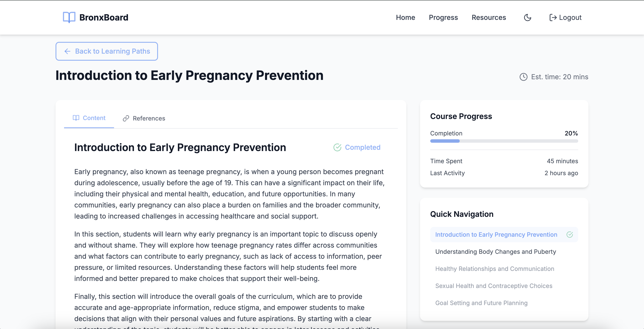Click the link icon on the References tab
The height and width of the screenshot is (329, 644).
pos(126,118)
